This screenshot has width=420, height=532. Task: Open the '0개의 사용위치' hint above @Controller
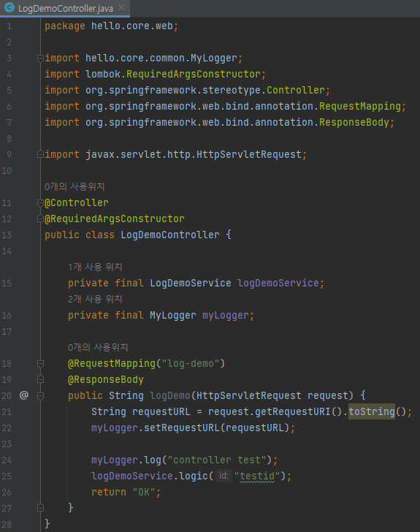[x=75, y=186]
